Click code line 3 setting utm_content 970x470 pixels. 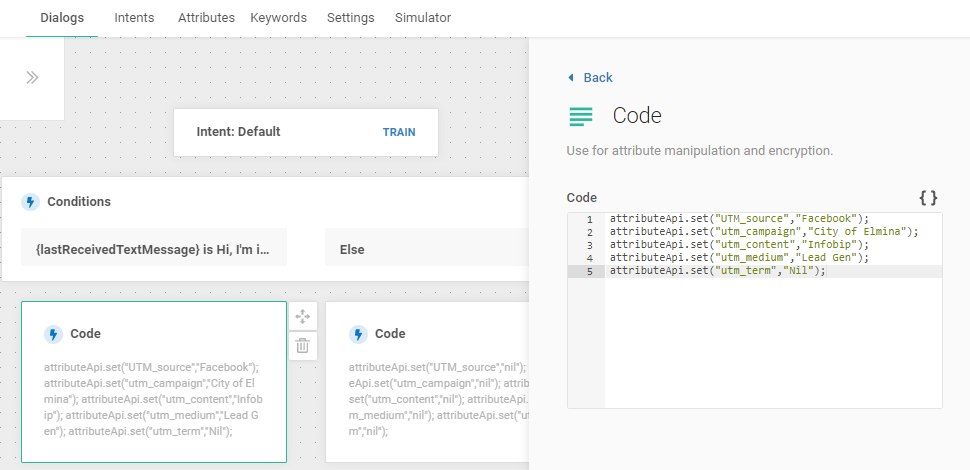(x=739, y=245)
